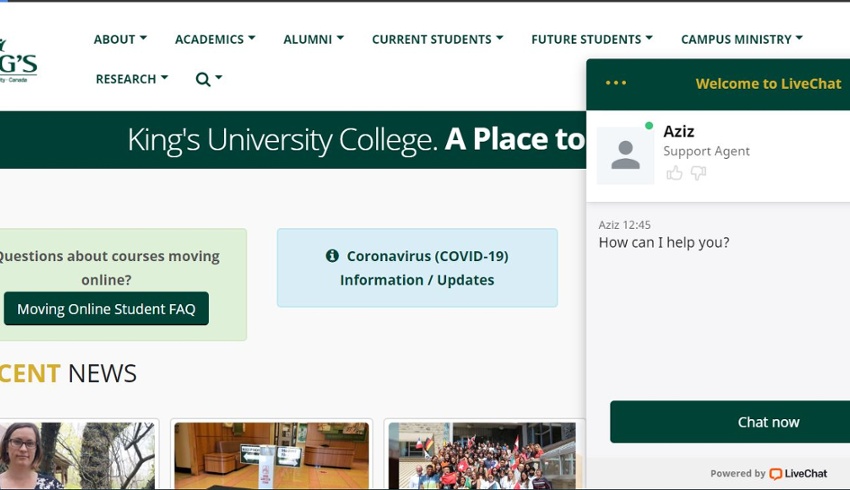Open the news photo of woman with glasses
Viewport: 850px width, 490px height.
pyautogui.click(x=78, y=455)
